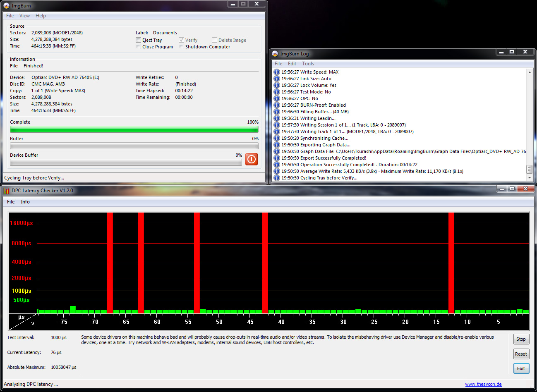Toggle the Delete Image checkbox
This screenshot has width=537, height=392.
point(214,40)
